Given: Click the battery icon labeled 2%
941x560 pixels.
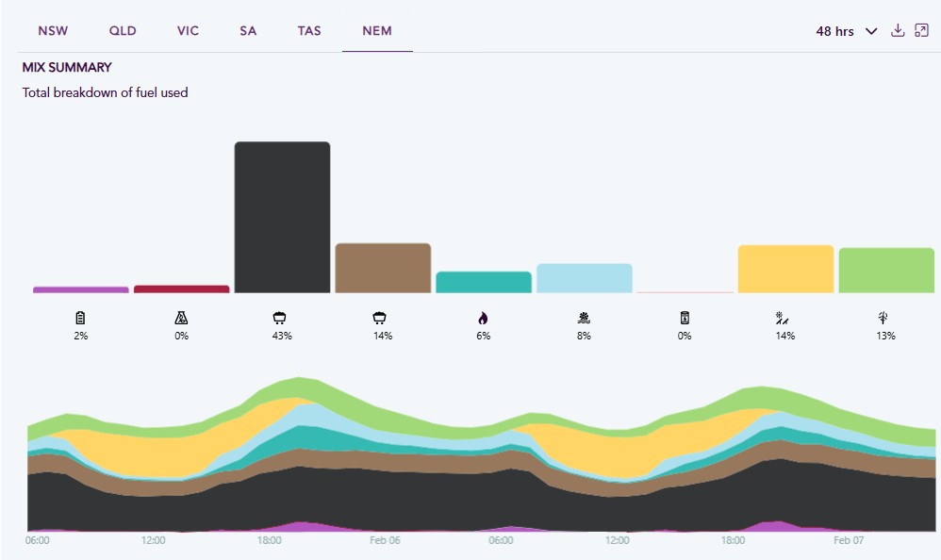Looking at the screenshot, I should click(x=80, y=319).
